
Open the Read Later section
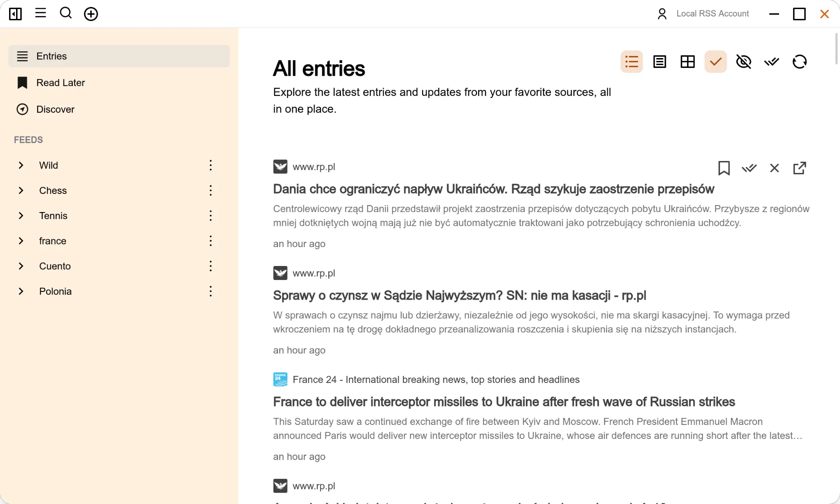(119, 83)
